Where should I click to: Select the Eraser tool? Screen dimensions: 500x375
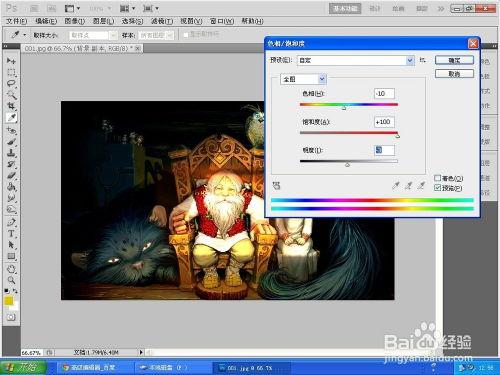click(11, 175)
